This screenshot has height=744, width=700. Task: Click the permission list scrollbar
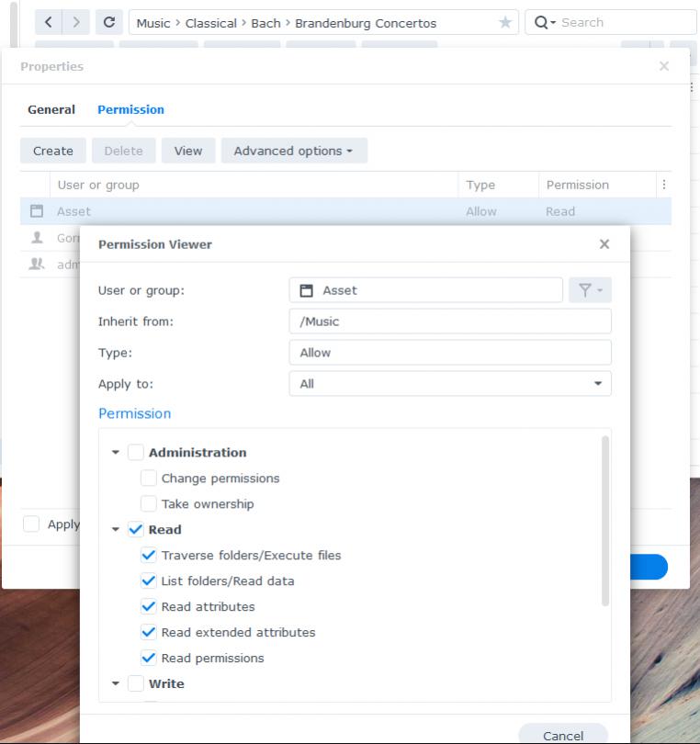(x=604, y=521)
